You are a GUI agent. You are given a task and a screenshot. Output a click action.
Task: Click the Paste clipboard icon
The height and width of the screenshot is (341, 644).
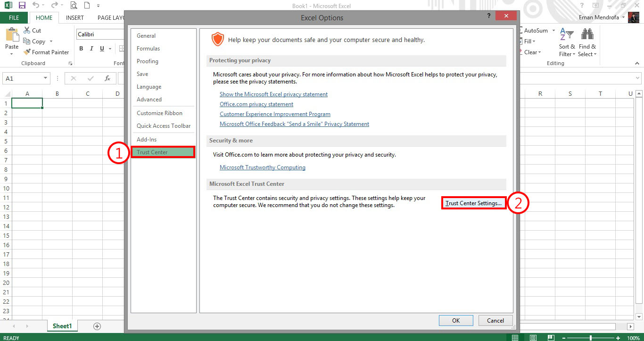tap(12, 34)
